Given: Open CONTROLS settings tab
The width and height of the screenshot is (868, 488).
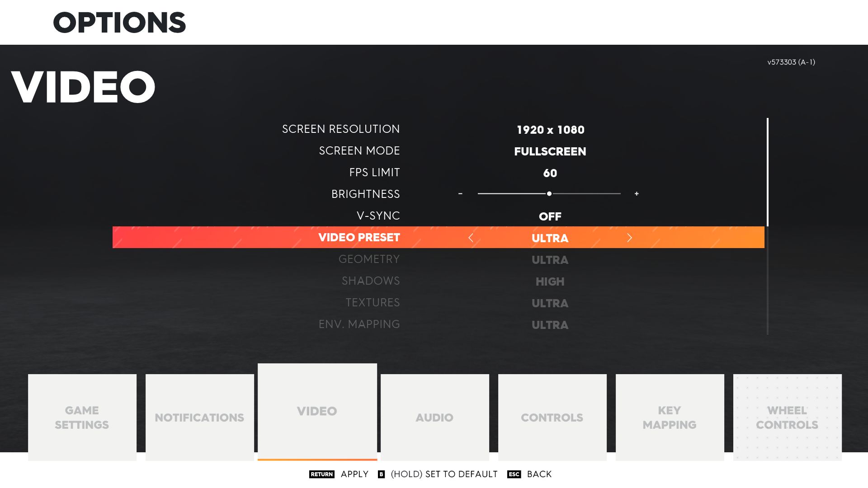Looking at the screenshot, I should [552, 417].
